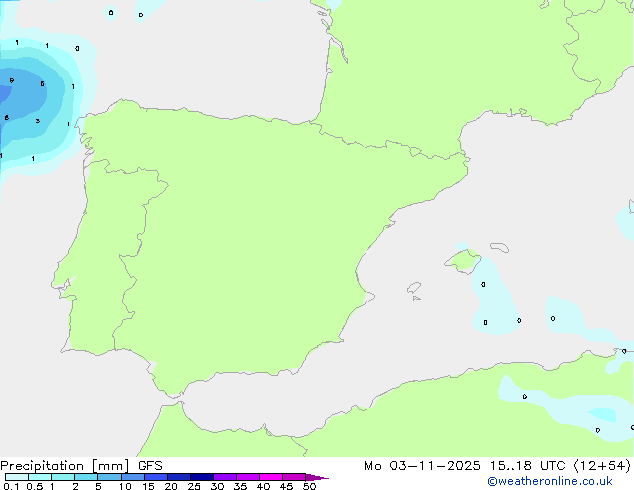Image resolution: width=634 pixels, height=490 pixels.
Task: Click the legend scale label "40"
Action: tap(263, 486)
